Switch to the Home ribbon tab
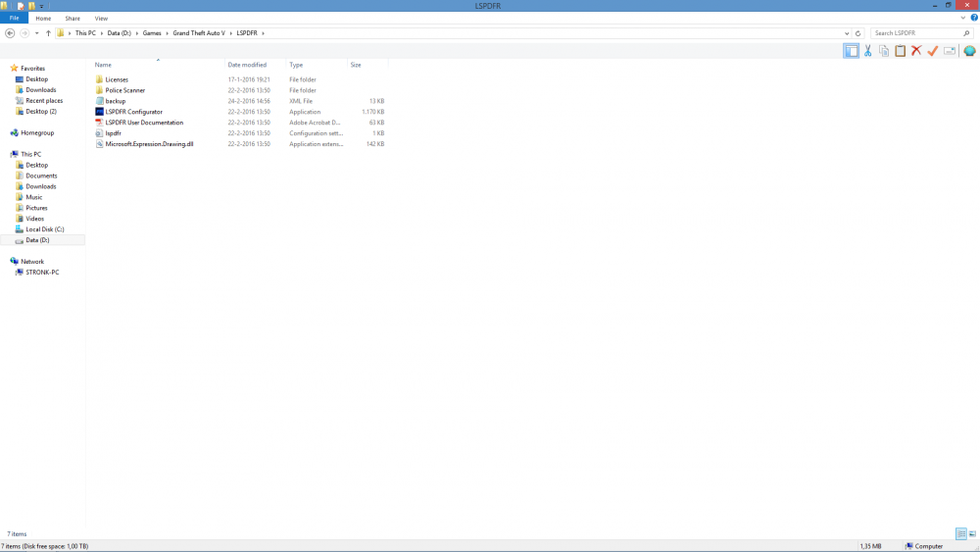The height and width of the screenshot is (552, 980). (43, 18)
